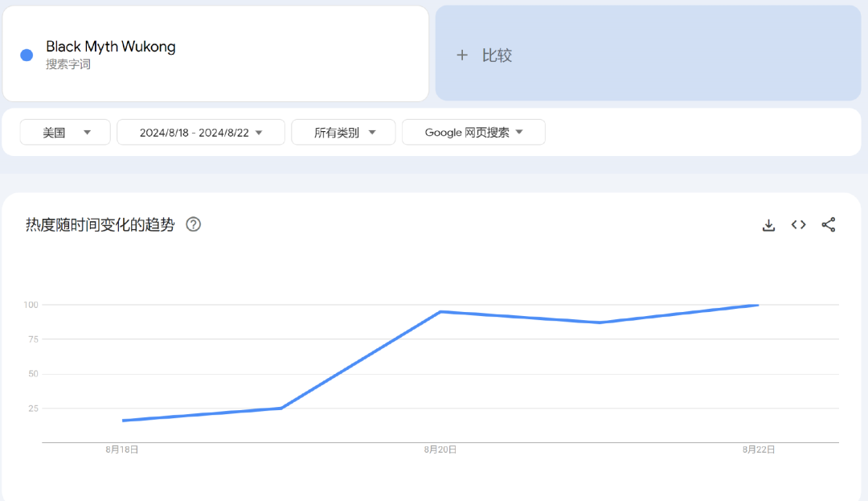Click the 搜索字词 label under search term
This screenshot has height=501, width=868.
68,64
